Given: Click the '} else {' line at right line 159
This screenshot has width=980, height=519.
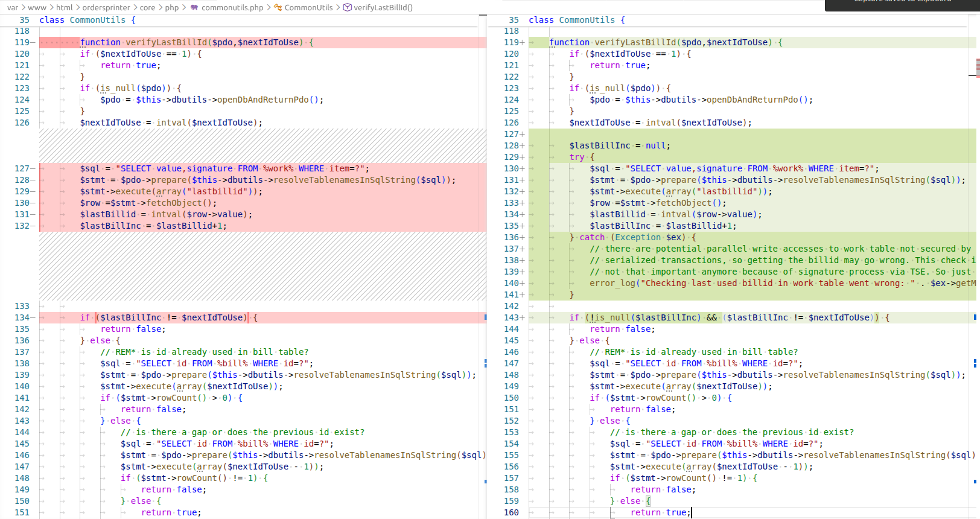Looking at the screenshot, I should click(631, 501).
